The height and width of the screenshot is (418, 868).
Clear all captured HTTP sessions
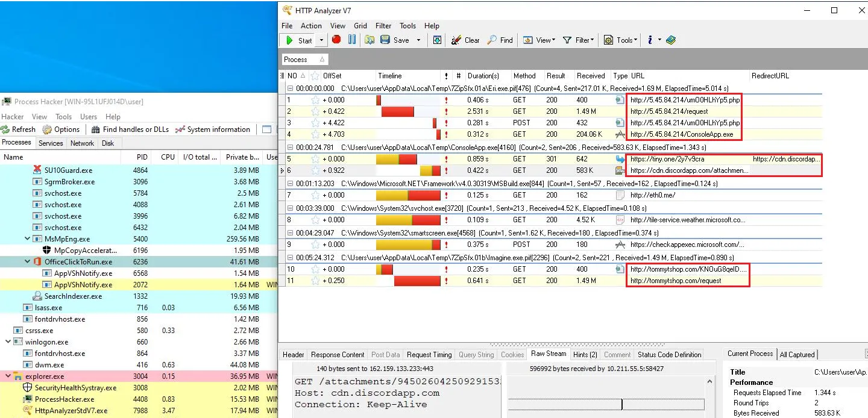[x=466, y=40]
